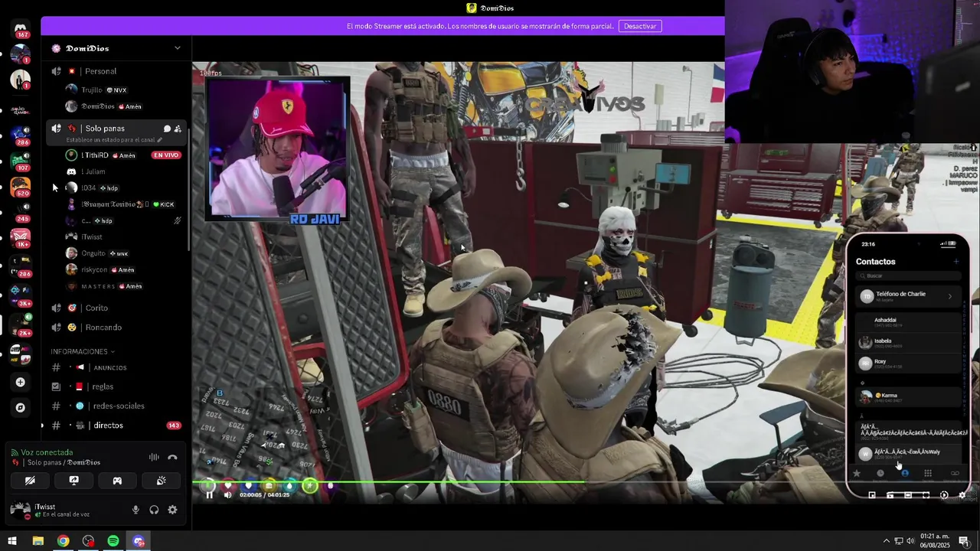The width and height of the screenshot is (980, 551).
Task: Open anuncios text channel
Action: (115, 367)
